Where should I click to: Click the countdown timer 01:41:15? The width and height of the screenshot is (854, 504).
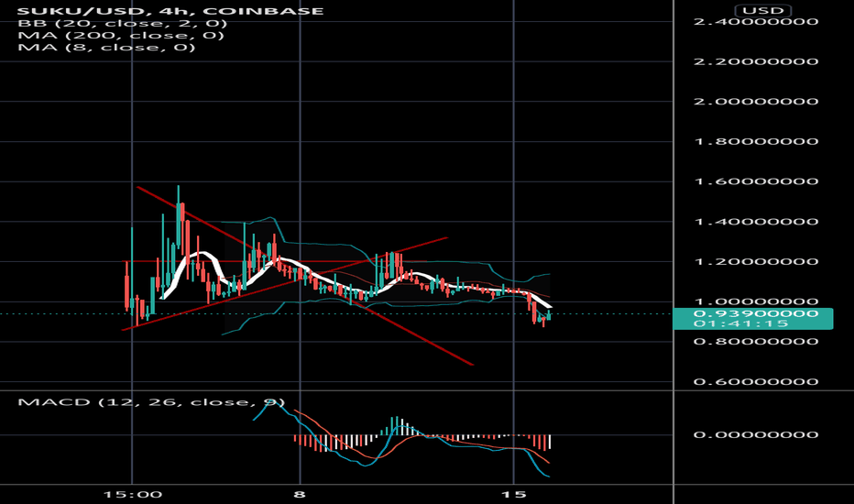click(x=741, y=323)
